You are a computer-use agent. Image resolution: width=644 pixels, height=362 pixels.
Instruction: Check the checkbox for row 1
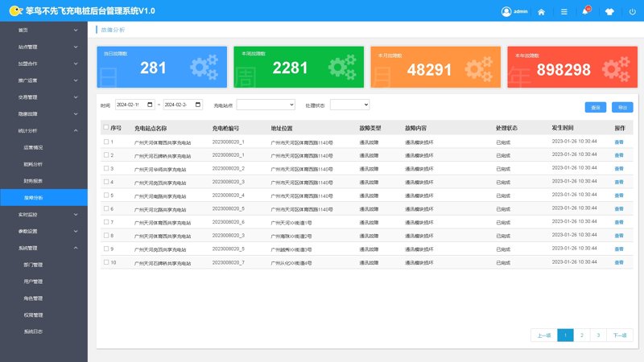point(106,142)
